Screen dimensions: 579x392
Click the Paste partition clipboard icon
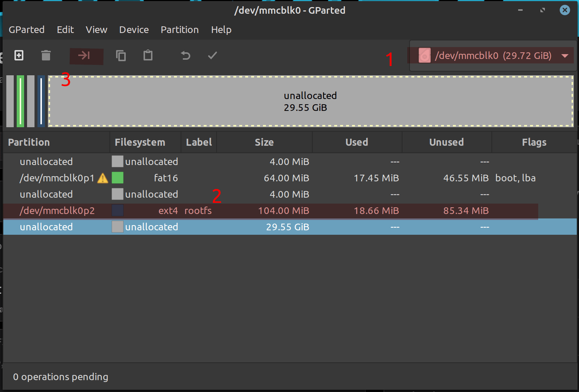point(148,56)
